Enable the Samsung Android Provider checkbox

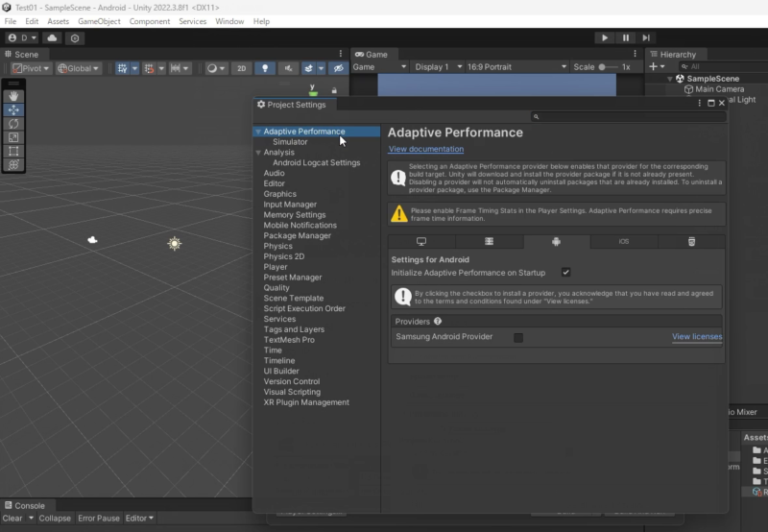click(518, 337)
